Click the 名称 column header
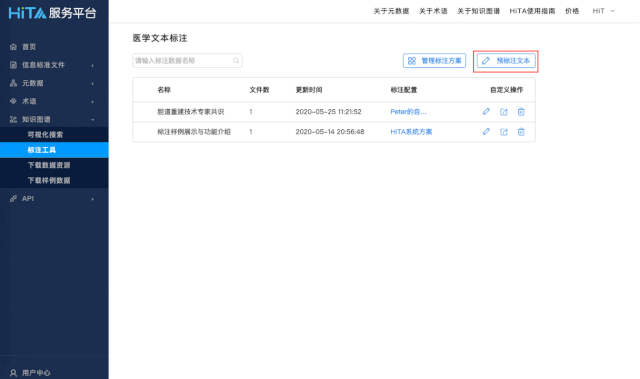640x379 pixels. point(164,90)
